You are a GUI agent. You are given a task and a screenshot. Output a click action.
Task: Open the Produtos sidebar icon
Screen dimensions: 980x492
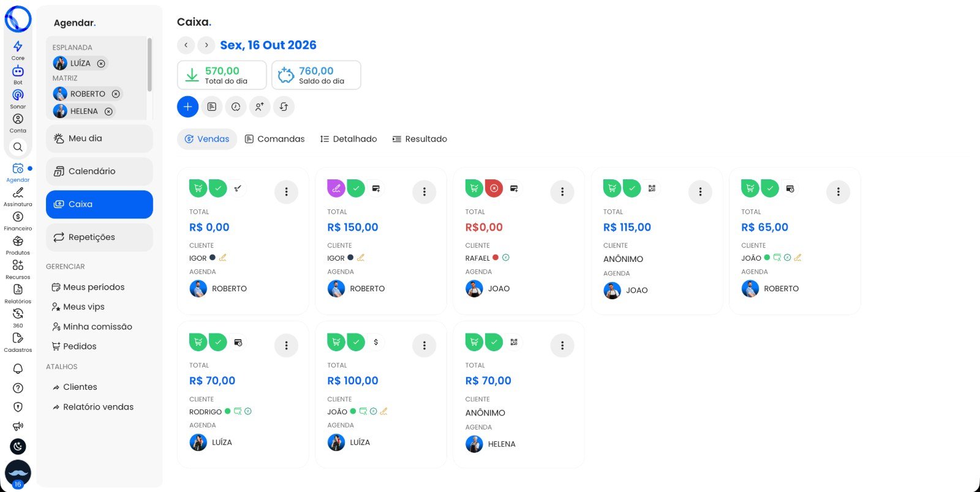click(18, 241)
